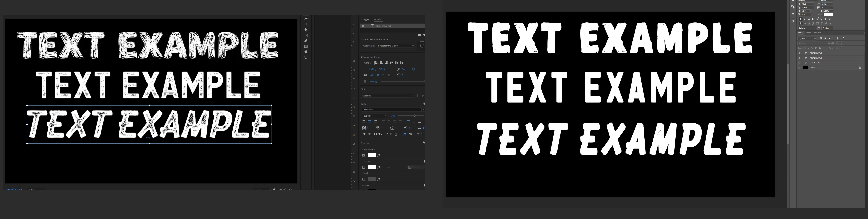Select the Slip tool in Premiere
Image resolution: width=868 pixels, height=219 pixels.
click(306, 35)
